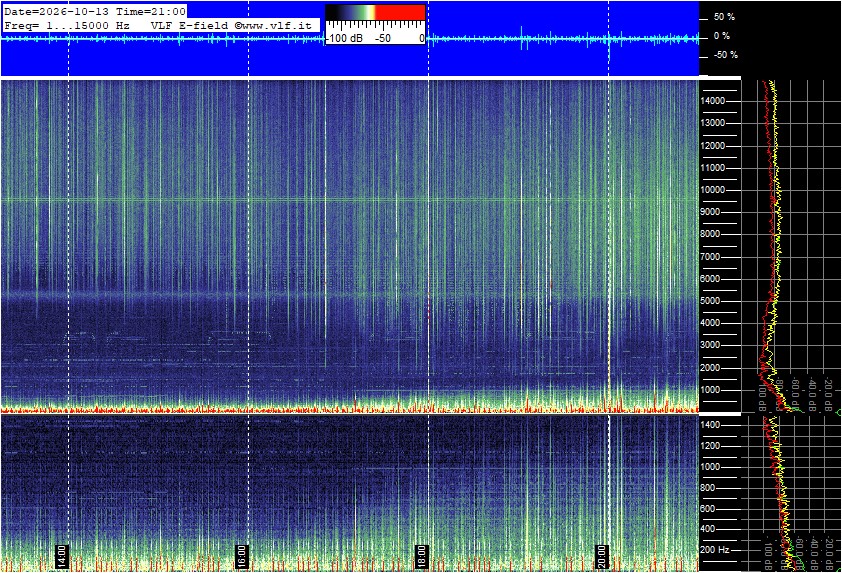Viewport: 842px width, 573px height.
Task: Select the 'Freq= 1...15000 Hz' header text
Action: [x=67, y=25]
